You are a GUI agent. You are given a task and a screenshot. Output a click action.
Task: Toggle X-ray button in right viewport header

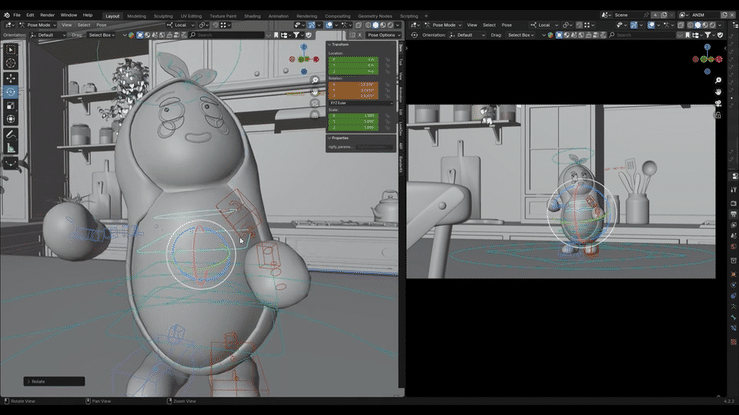click(x=681, y=25)
